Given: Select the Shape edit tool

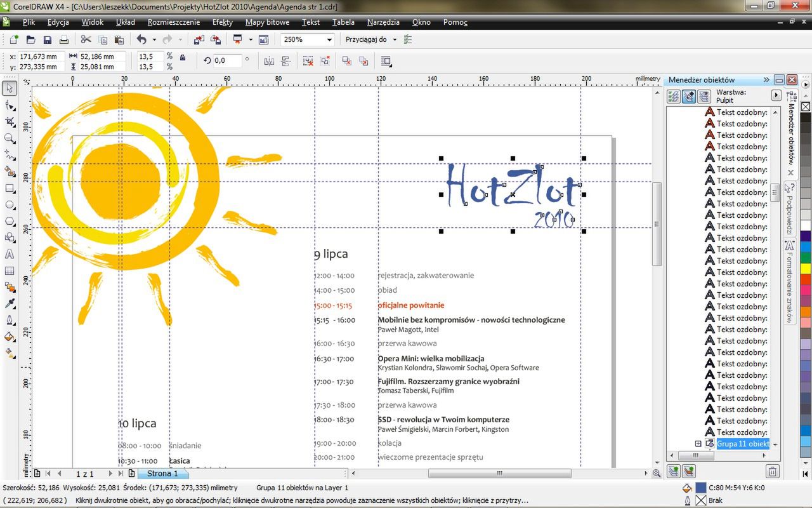Looking at the screenshot, I should 10,105.
